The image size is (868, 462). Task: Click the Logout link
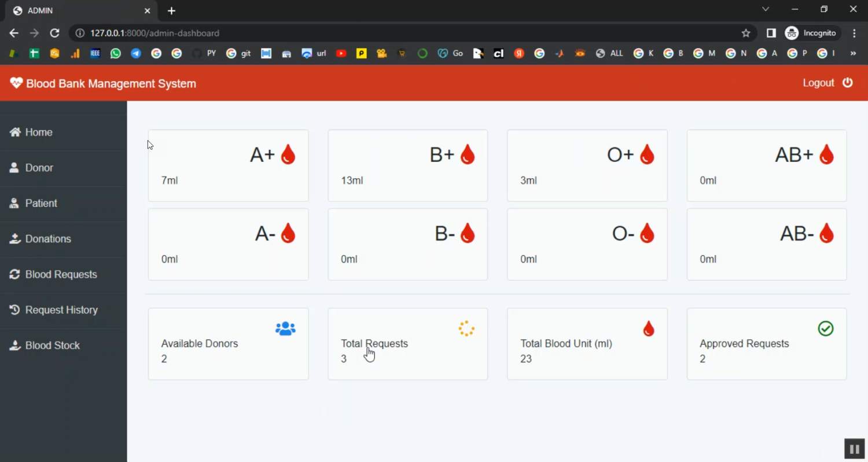[x=818, y=83]
